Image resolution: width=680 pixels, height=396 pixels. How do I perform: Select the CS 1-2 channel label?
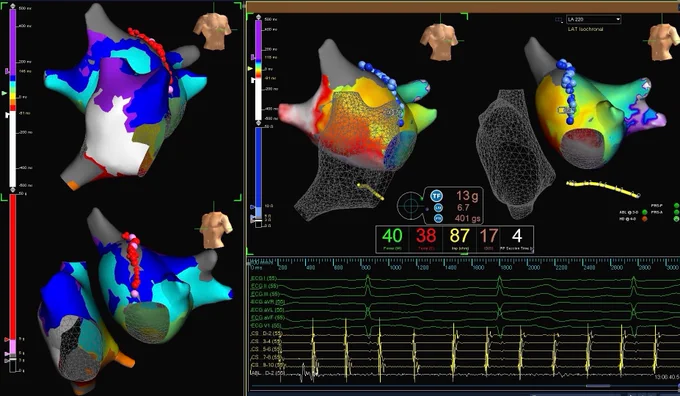pyautogui.click(x=267, y=334)
